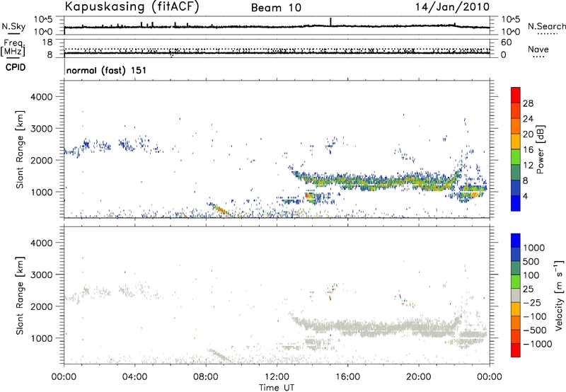This screenshot has width=566, height=392.
Task: Select the red top segment of power color bar
Action: [516, 95]
